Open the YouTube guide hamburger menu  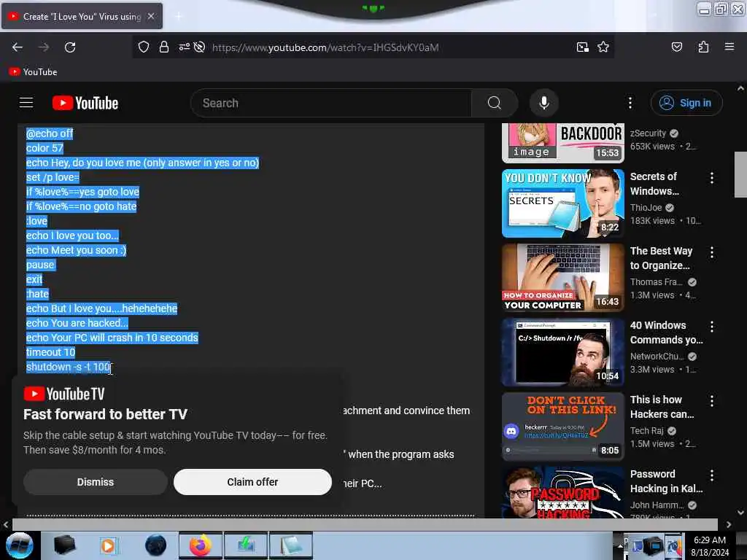click(x=26, y=103)
